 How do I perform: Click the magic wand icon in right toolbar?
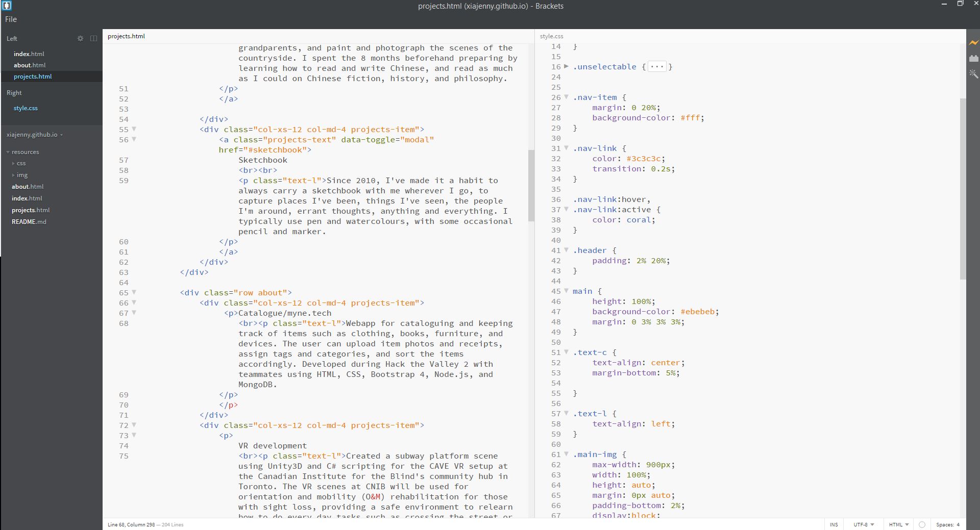click(974, 74)
